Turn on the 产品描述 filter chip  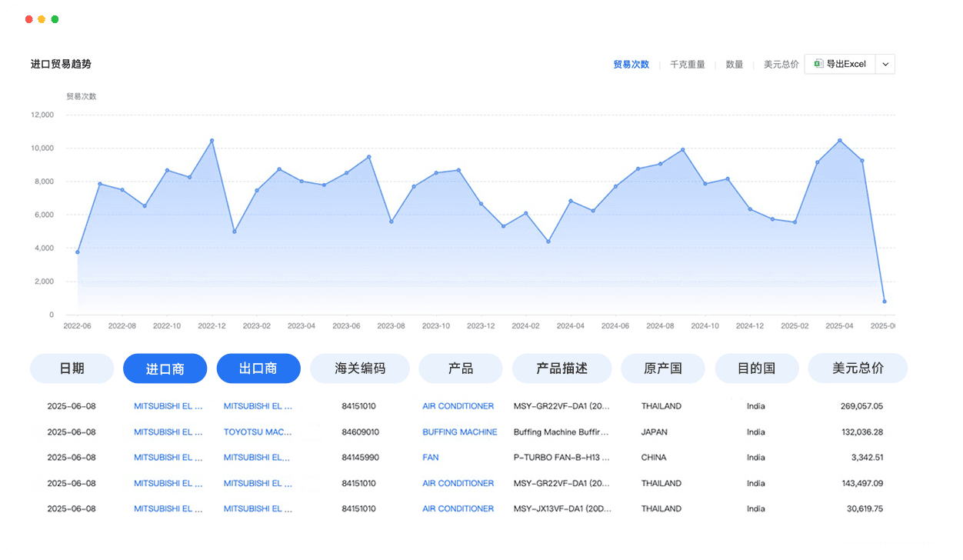pos(563,368)
